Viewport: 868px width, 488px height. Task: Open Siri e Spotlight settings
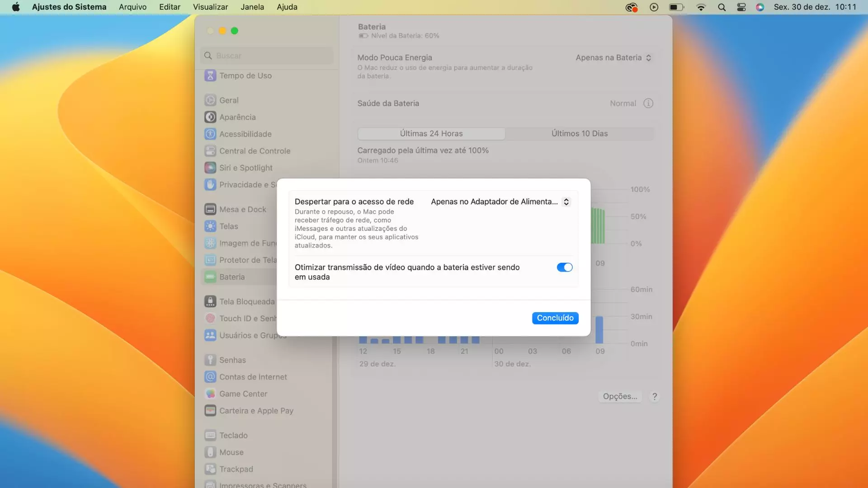pos(246,168)
